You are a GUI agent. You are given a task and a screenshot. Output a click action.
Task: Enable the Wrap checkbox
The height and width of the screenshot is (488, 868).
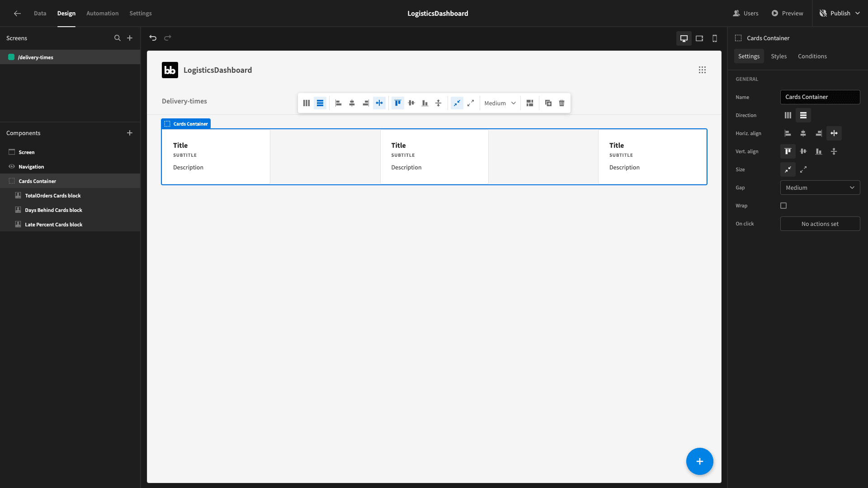coord(783,206)
